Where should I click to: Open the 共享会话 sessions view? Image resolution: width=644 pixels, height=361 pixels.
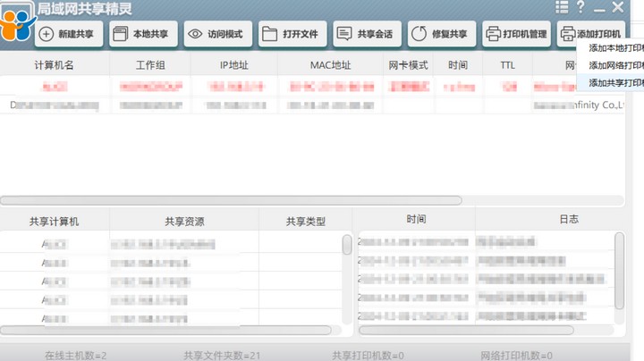pyautogui.click(x=367, y=34)
